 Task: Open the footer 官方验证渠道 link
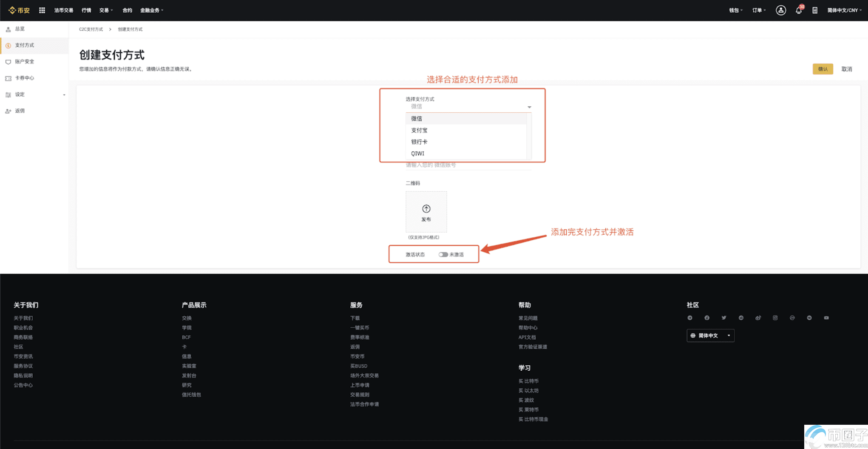(x=533, y=347)
